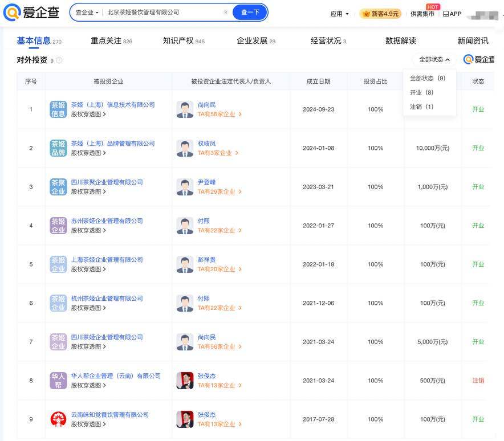Collapse the 全部状态 filter dropdown
The width and height of the screenshot is (504, 441).
[434, 59]
